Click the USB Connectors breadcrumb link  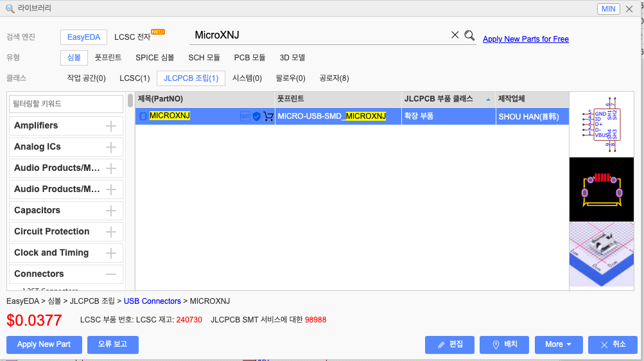(152, 301)
